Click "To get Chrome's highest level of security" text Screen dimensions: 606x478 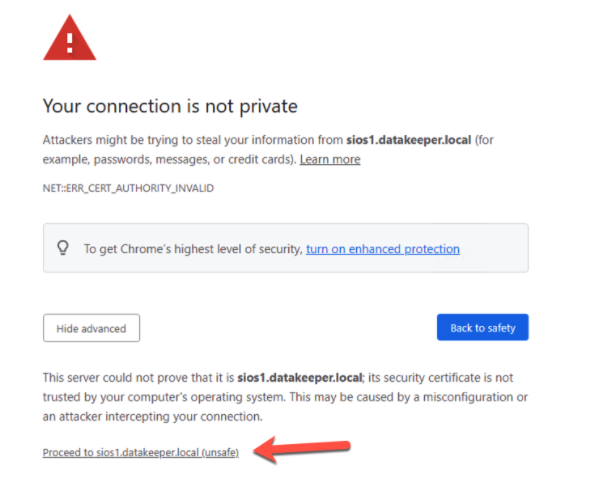pos(192,249)
